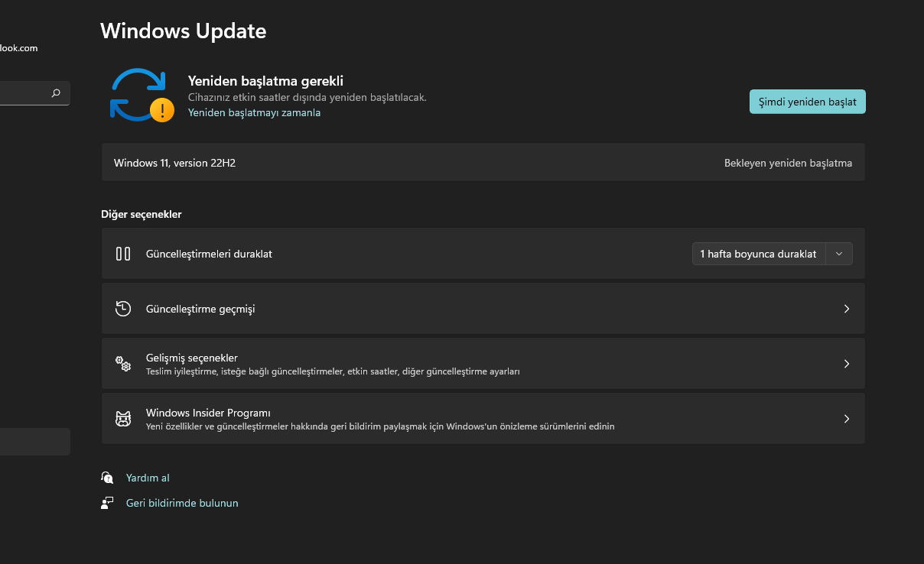This screenshot has height=564, width=924.
Task: Click the Geri bildirimde bulunun feedback icon
Action: tap(107, 503)
